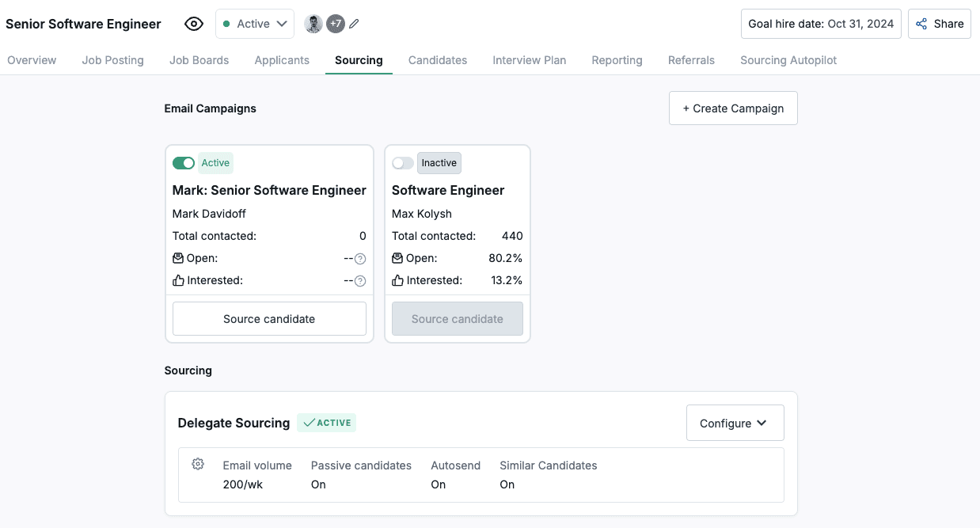Click the +7 team members badge
Image resolution: width=980 pixels, height=528 pixels.
(x=336, y=24)
